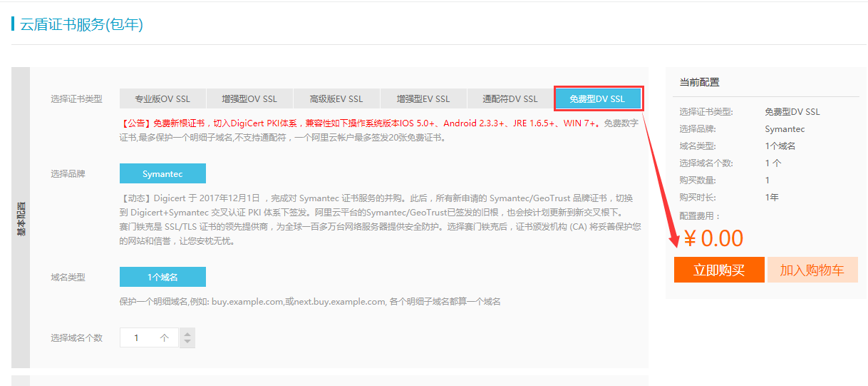Viewport: 868px width, 386px height.
Task: Decrease domain count with down arrow
Action: [187, 342]
